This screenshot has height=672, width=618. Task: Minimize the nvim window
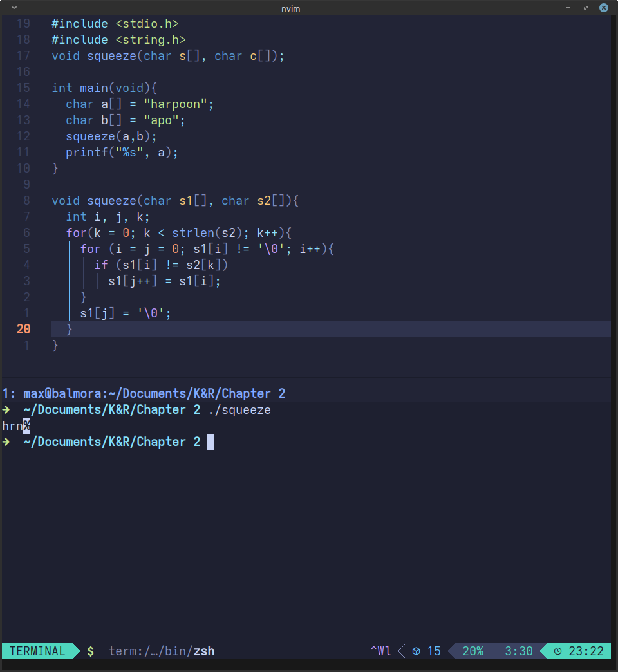(x=568, y=8)
